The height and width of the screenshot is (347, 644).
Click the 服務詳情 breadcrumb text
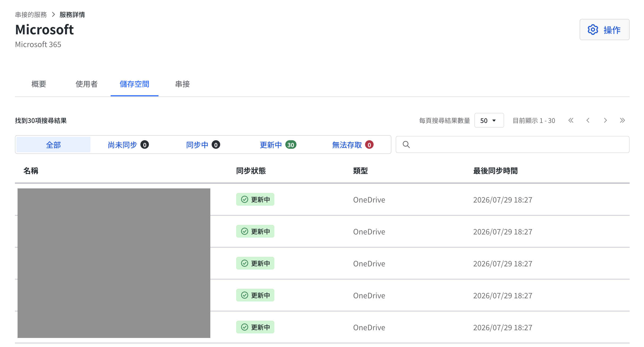coord(72,15)
